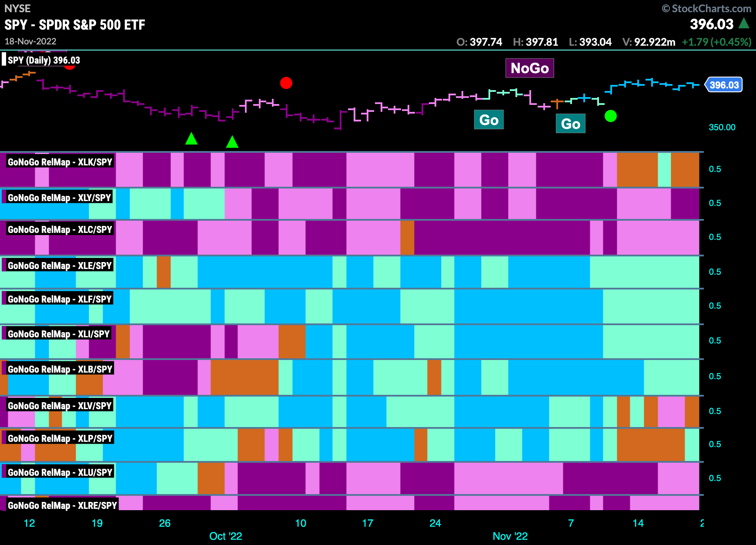Click the 18-Nov-2022 date label
The width and height of the screenshot is (756, 545).
tap(30, 41)
